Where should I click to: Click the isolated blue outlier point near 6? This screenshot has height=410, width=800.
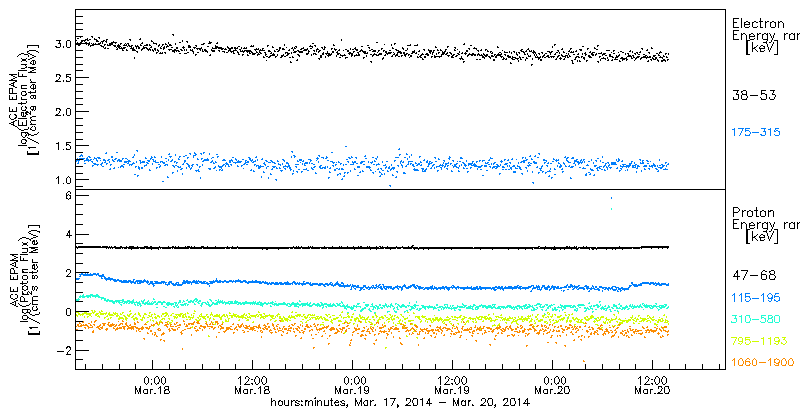611,199
